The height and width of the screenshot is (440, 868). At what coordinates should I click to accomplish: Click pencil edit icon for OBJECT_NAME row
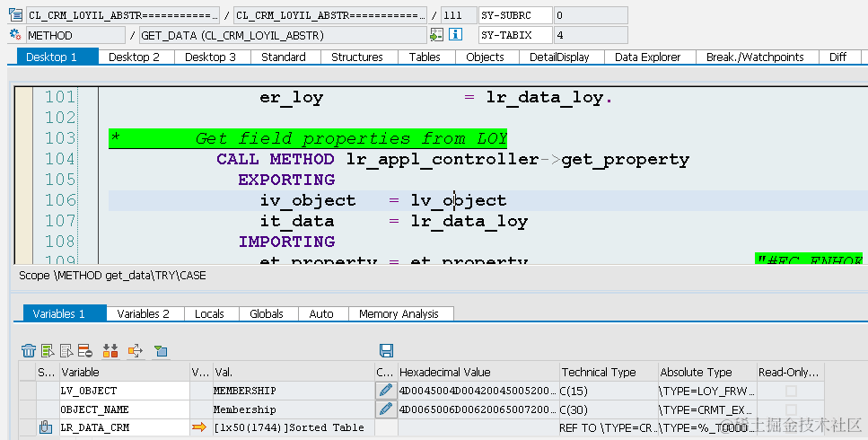(386, 409)
